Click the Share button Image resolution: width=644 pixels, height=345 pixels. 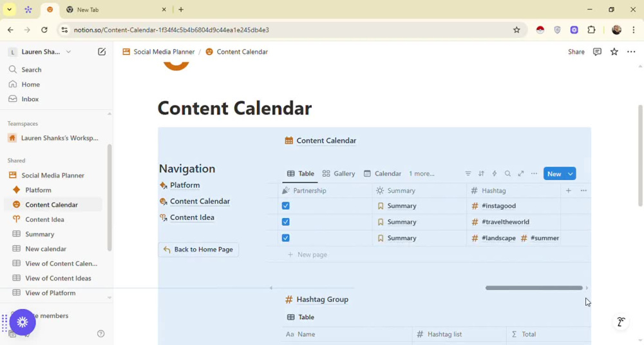click(576, 52)
